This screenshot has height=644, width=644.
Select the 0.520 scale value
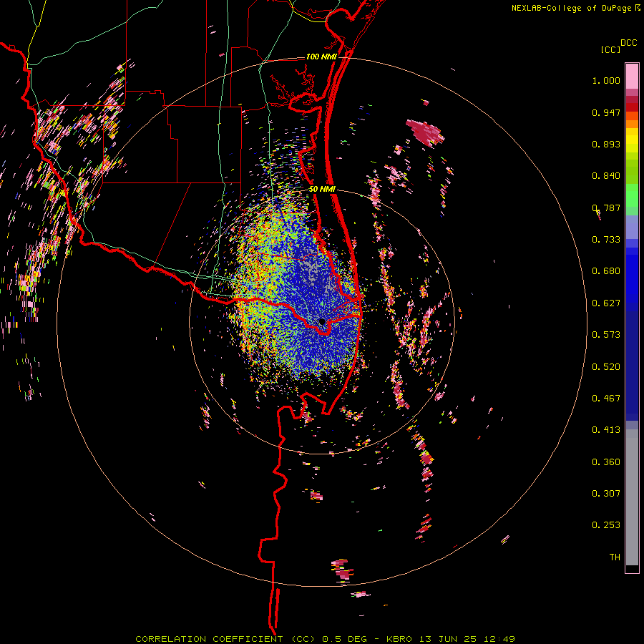tap(606, 367)
